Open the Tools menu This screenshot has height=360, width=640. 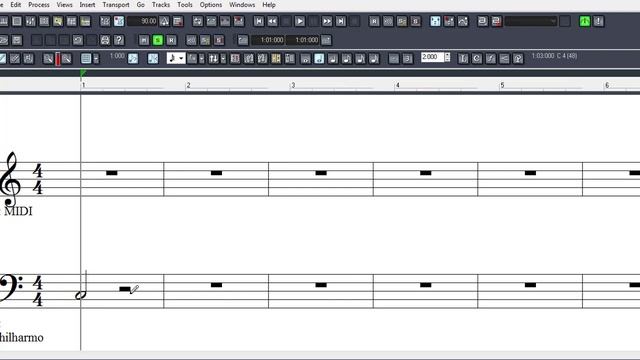(x=185, y=5)
